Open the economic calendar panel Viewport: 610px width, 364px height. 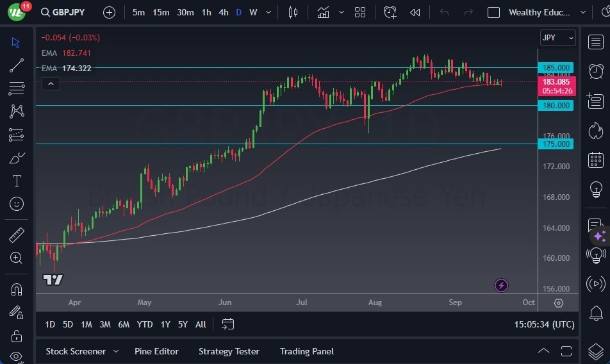596,160
